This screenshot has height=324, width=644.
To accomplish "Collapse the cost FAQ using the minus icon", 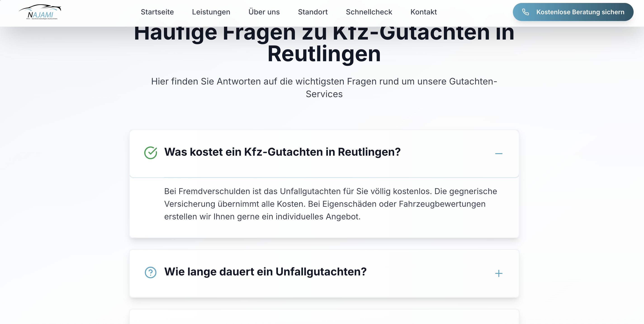I will (499, 153).
